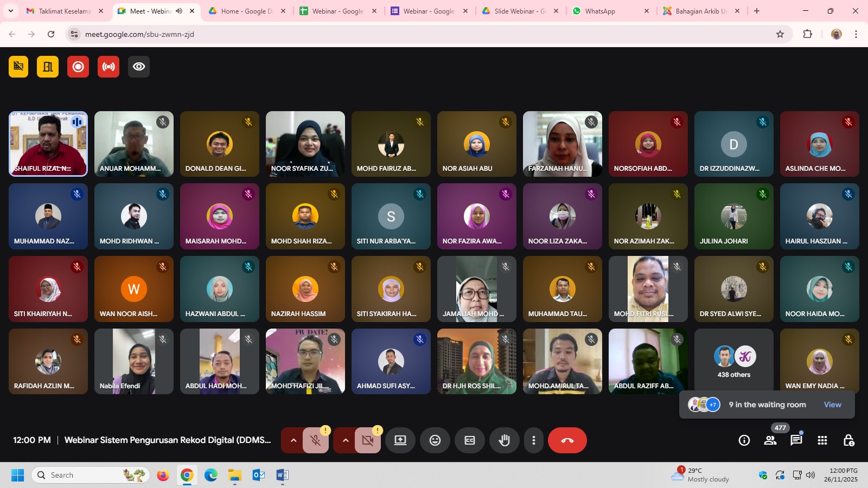Turn on the camera
This screenshot has width=868, height=488.
(367, 440)
